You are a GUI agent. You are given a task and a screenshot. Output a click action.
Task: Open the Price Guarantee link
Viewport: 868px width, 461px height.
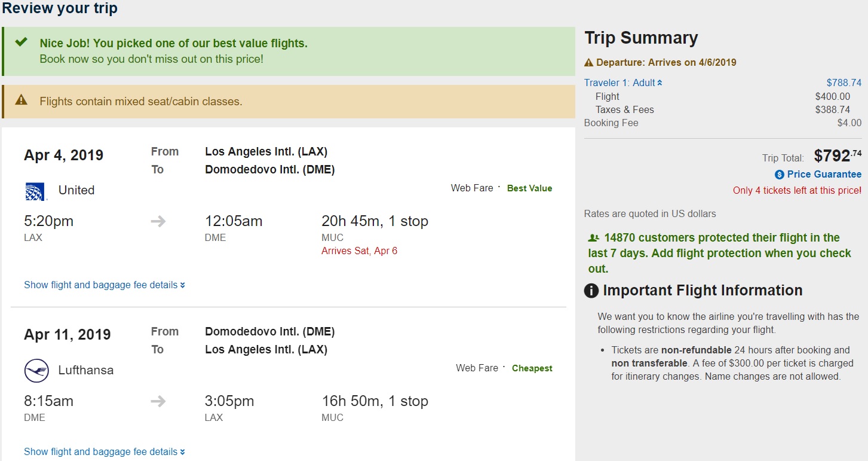[824, 175]
